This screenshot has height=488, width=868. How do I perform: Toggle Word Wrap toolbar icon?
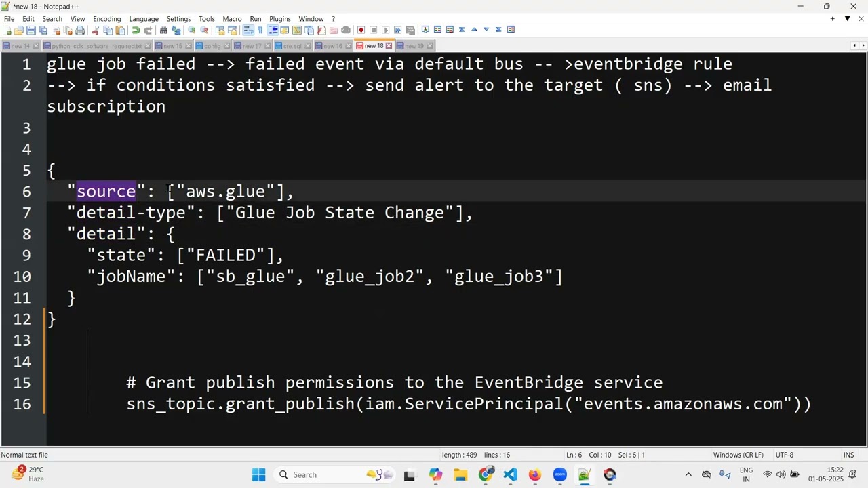pos(248,30)
